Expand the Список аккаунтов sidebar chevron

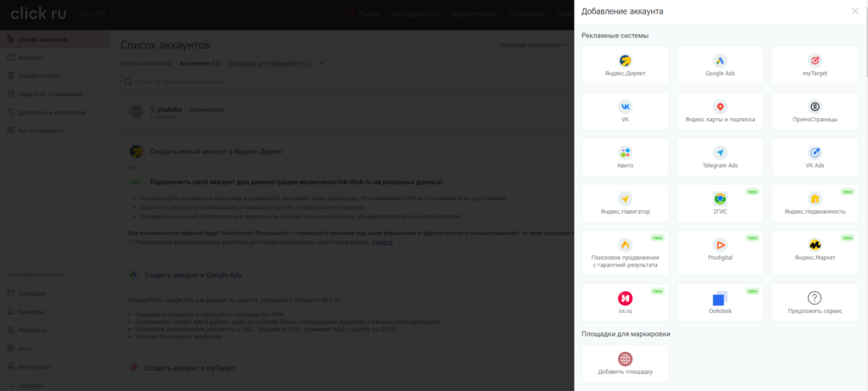click(x=100, y=39)
